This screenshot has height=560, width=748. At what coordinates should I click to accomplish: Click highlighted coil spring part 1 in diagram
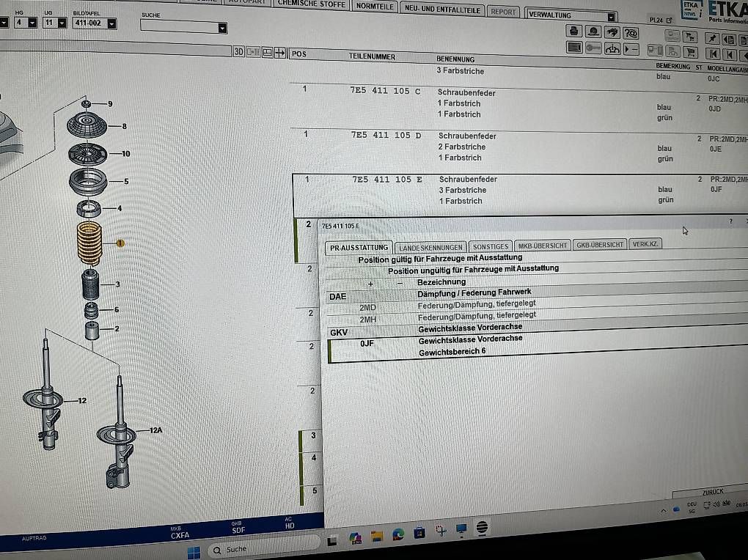coord(89,243)
